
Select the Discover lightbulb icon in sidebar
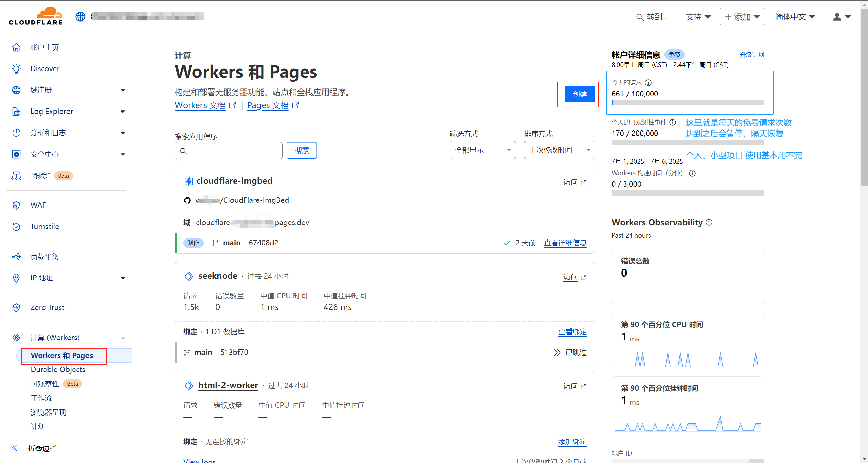(x=16, y=68)
